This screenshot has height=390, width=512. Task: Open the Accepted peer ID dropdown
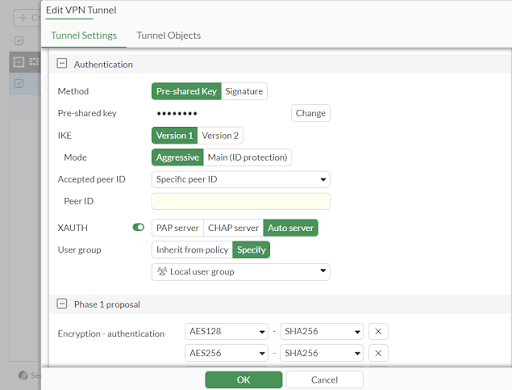[x=241, y=179]
